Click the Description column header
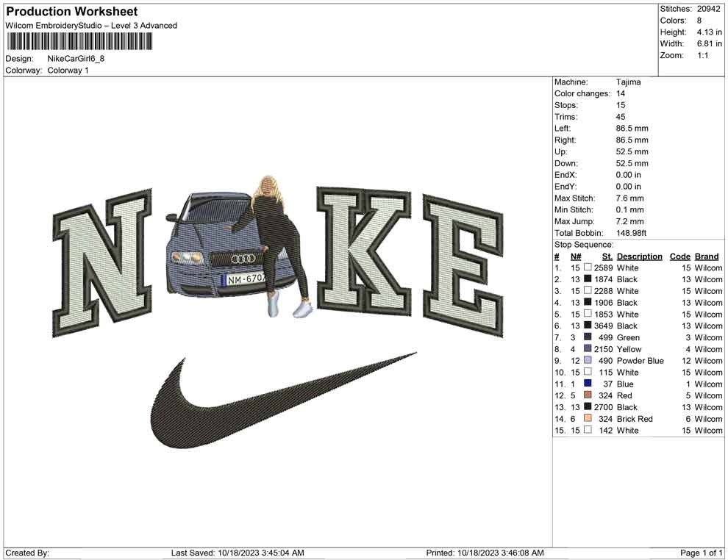Image resolution: width=728 pixels, height=560 pixels. click(639, 256)
